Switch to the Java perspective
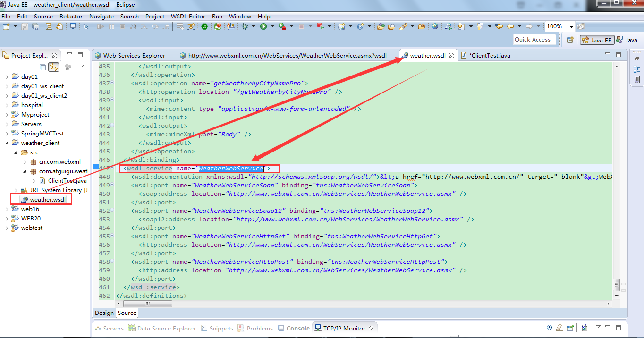The height and width of the screenshot is (338, 644). coord(627,40)
